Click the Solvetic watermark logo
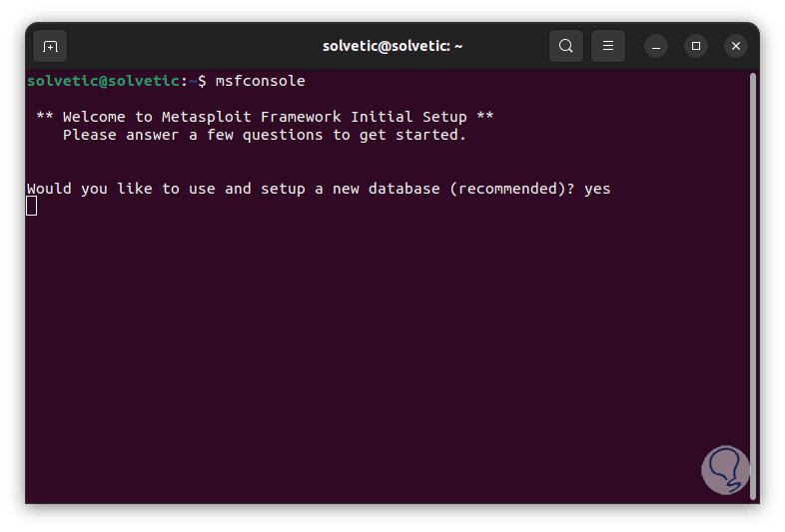 (725, 469)
